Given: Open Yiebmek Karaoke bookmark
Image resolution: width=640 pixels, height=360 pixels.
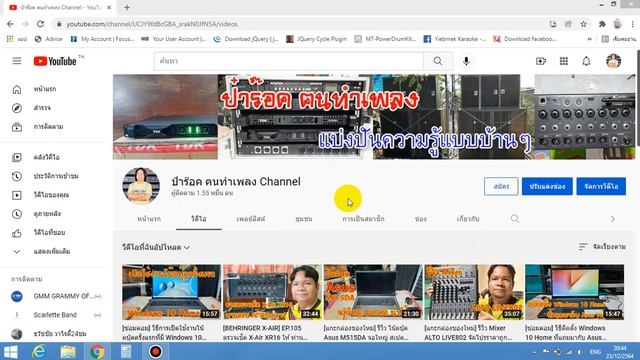Looking at the screenshot, I should click(455, 39).
